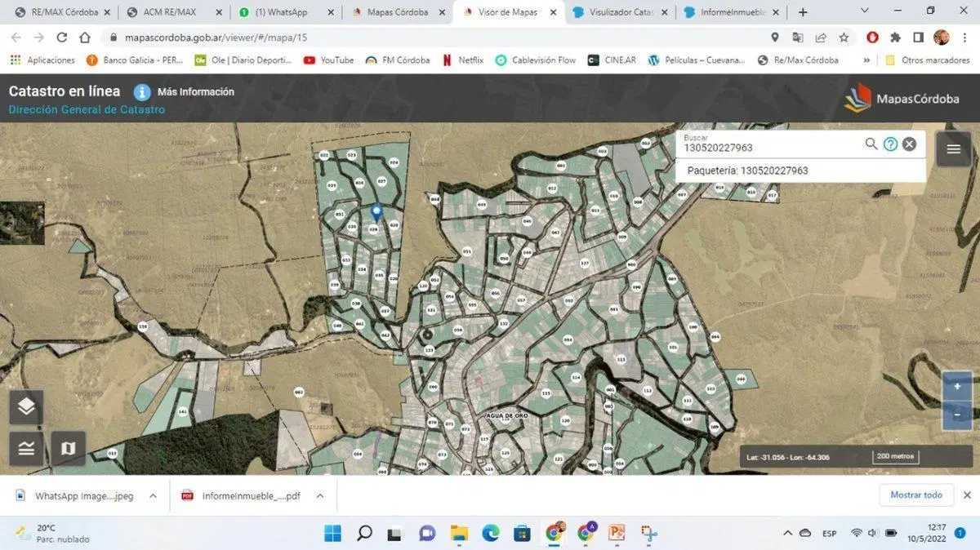Reload the page

coord(62,38)
